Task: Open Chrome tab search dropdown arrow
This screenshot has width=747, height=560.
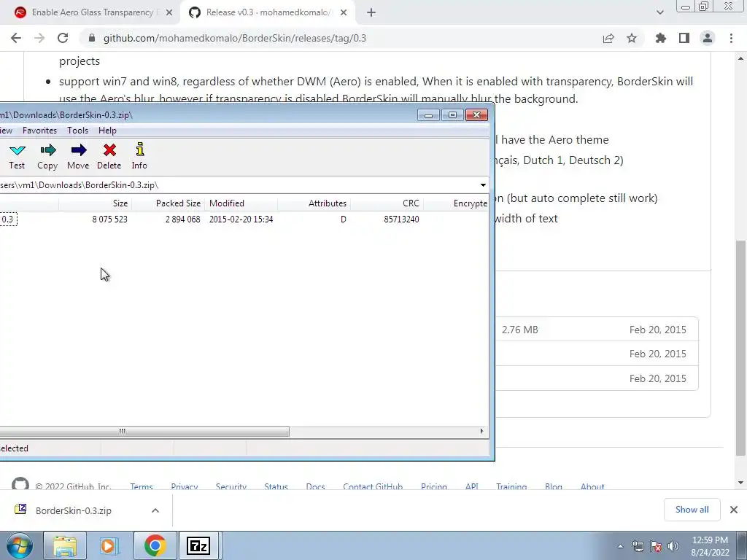Action: [659, 13]
